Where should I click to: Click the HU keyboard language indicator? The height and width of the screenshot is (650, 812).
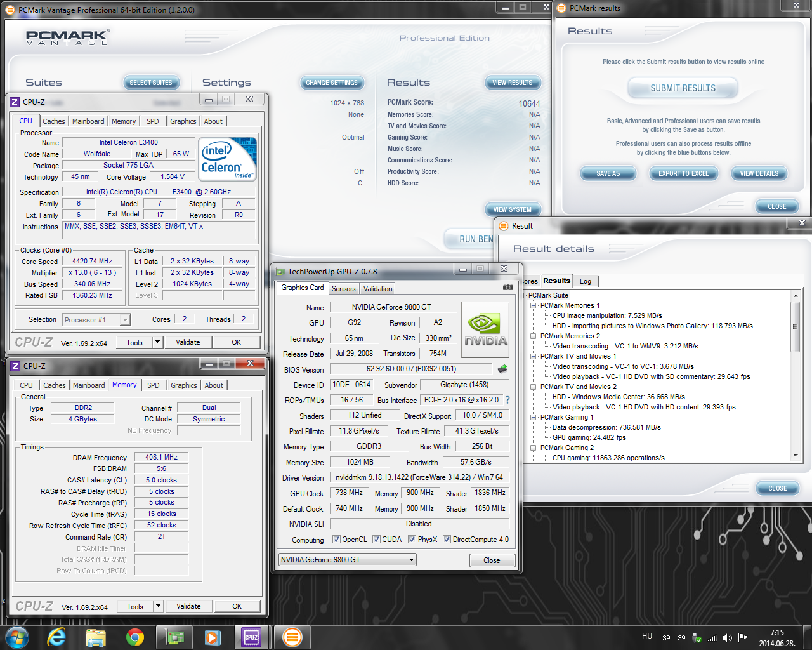647,635
